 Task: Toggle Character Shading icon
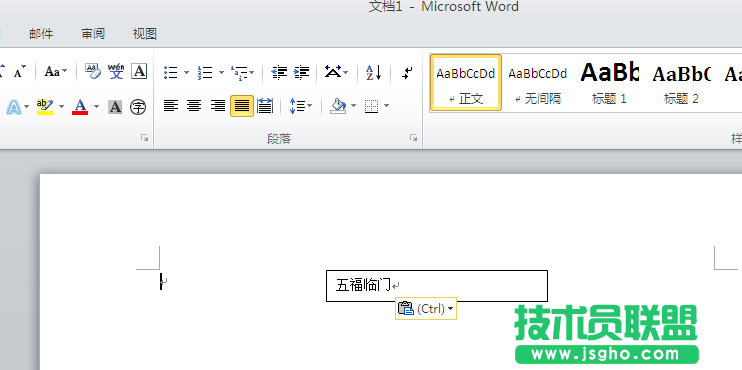(x=115, y=107)
